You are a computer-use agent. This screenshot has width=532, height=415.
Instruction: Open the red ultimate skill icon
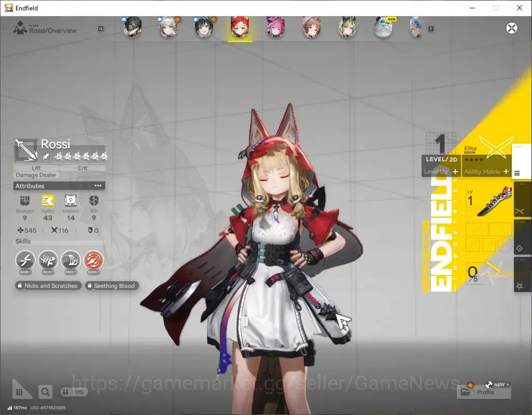click(93, 260)
